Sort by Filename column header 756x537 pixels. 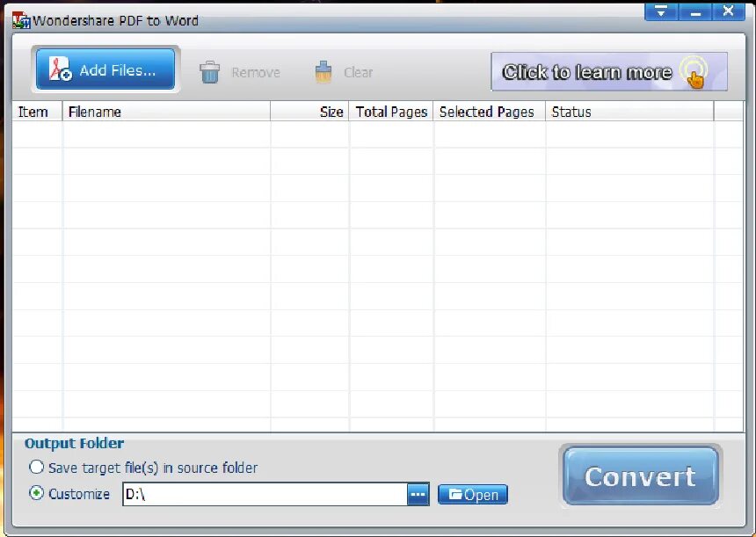[166, 112]
